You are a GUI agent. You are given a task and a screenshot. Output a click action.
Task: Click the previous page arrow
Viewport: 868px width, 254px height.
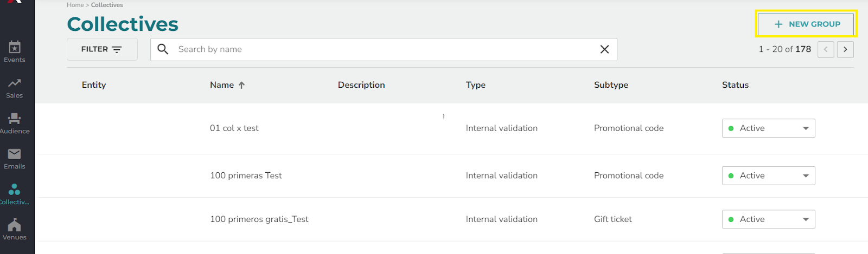pyautogui.click(x=826, y=49)
